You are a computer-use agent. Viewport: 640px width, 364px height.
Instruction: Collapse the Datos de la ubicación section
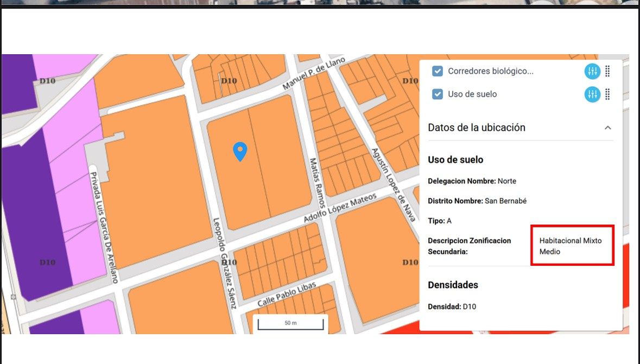(x=608, y=128)
